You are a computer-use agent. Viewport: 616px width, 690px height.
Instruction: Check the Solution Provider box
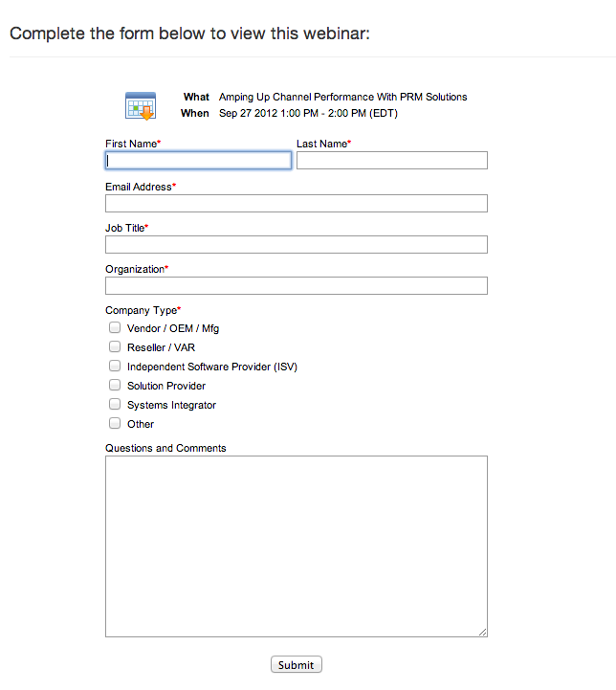(x=115, y=385)
